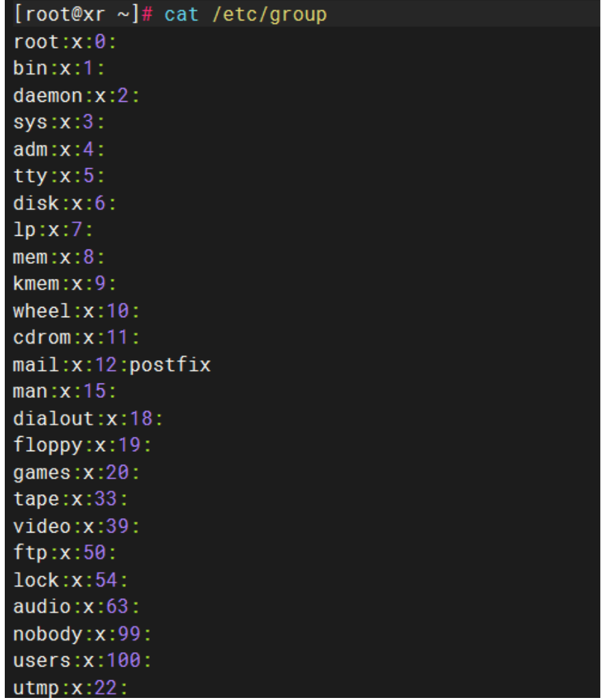
Task: Click the cat command in the prompt
Action: (x=182, y=14)
